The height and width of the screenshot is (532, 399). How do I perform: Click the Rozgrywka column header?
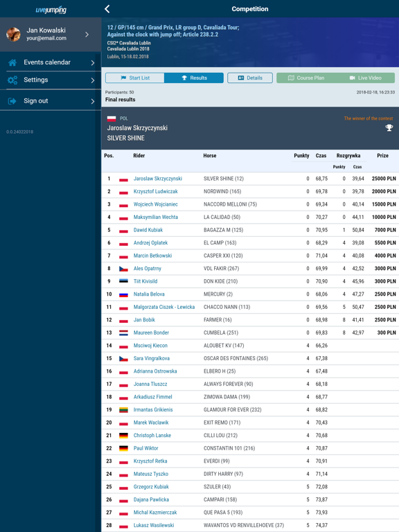pos(348,155)
